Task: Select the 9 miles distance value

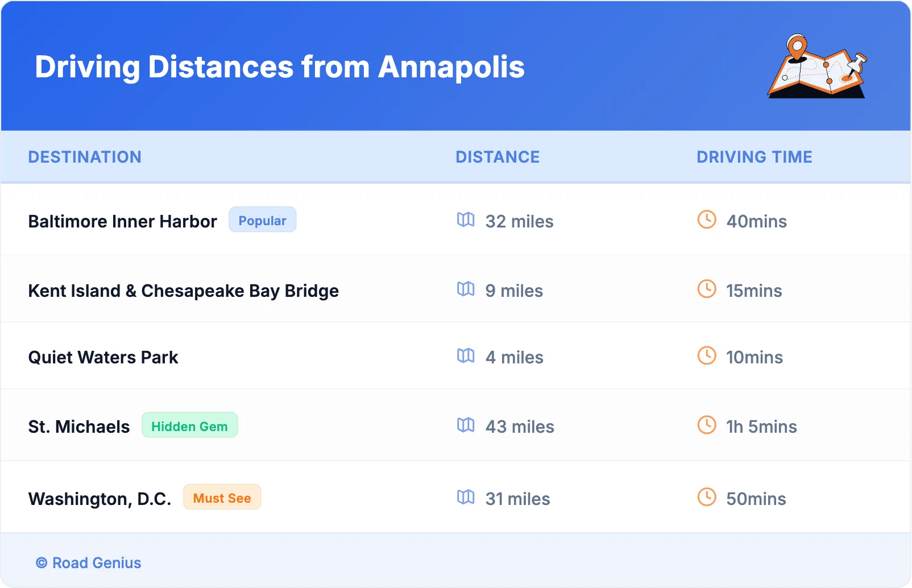Action: click(514, 291)
